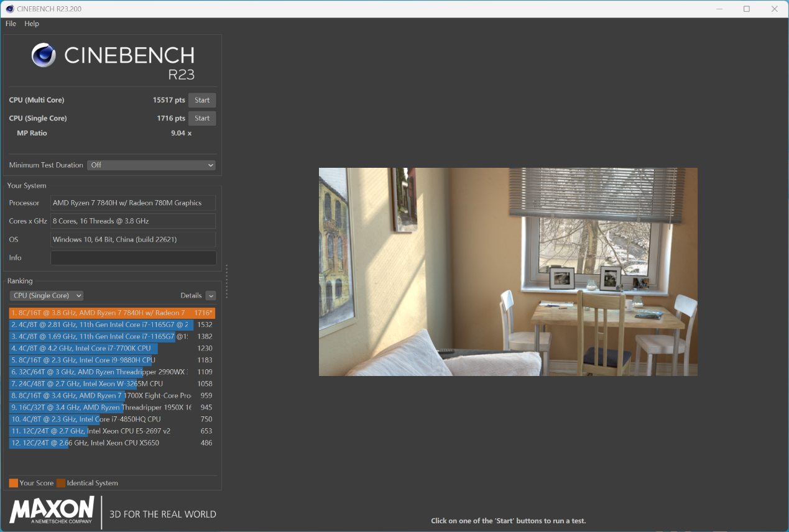Open the Minimum Test Duration dropdown
This screenshot has height=532, width=789.
[x=151, y=165]
